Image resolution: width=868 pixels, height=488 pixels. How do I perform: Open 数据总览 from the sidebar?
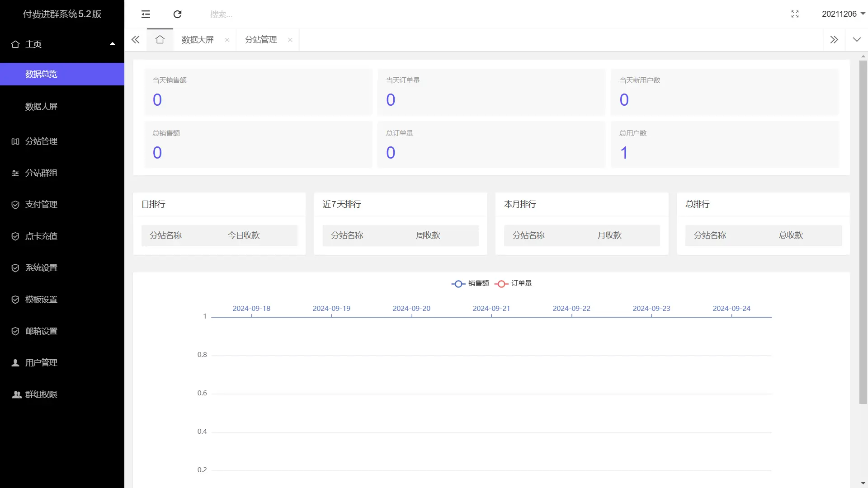42,74
